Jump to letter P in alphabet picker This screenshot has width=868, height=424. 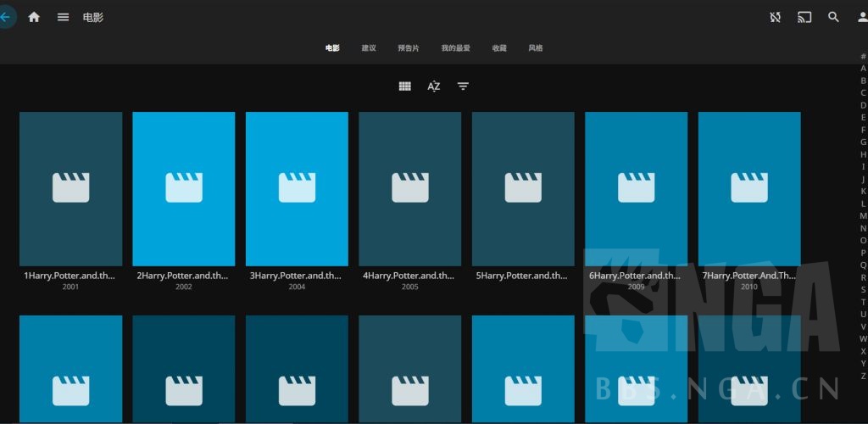tap(863, 253)
